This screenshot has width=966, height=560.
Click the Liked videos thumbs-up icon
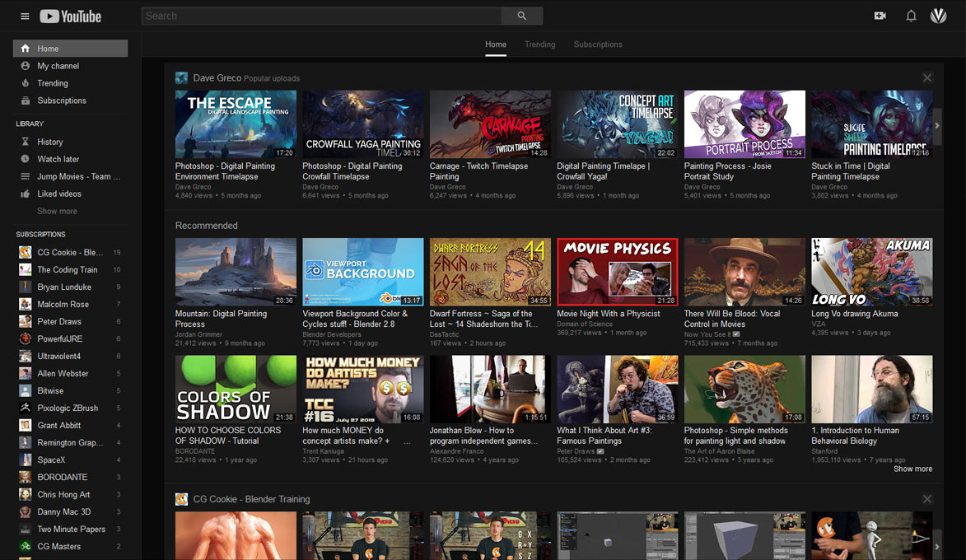[26, 194]
